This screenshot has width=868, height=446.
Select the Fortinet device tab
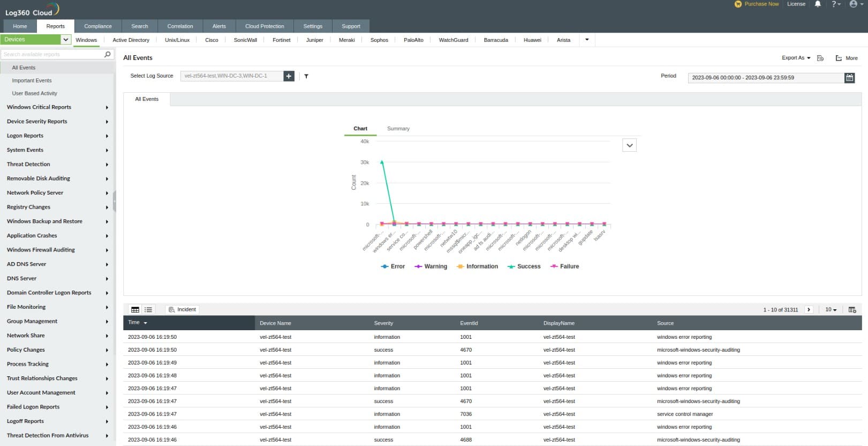[x=281, y=40]
